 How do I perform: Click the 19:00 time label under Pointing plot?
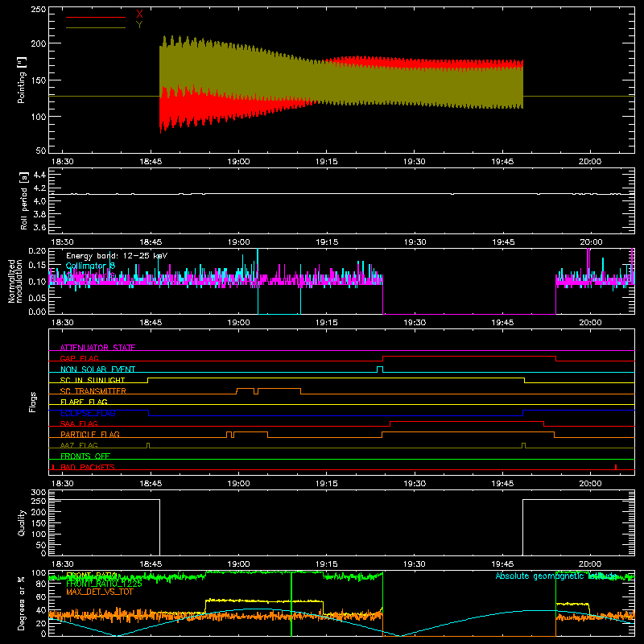[x=238, y=162]
